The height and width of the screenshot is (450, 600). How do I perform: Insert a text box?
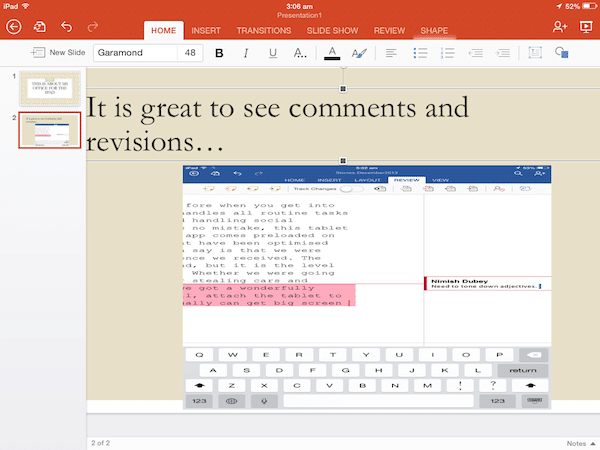click(535, 52)
